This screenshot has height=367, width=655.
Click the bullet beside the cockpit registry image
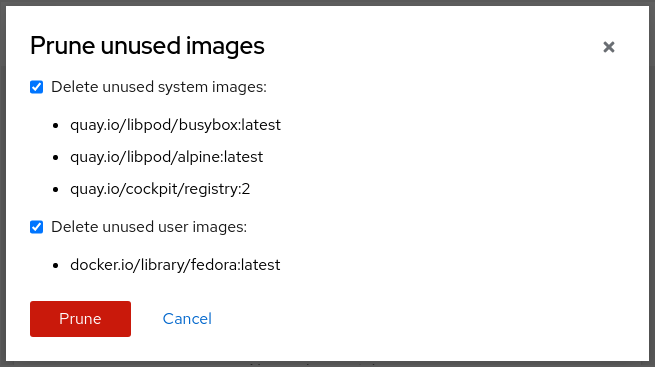point(56,189)
